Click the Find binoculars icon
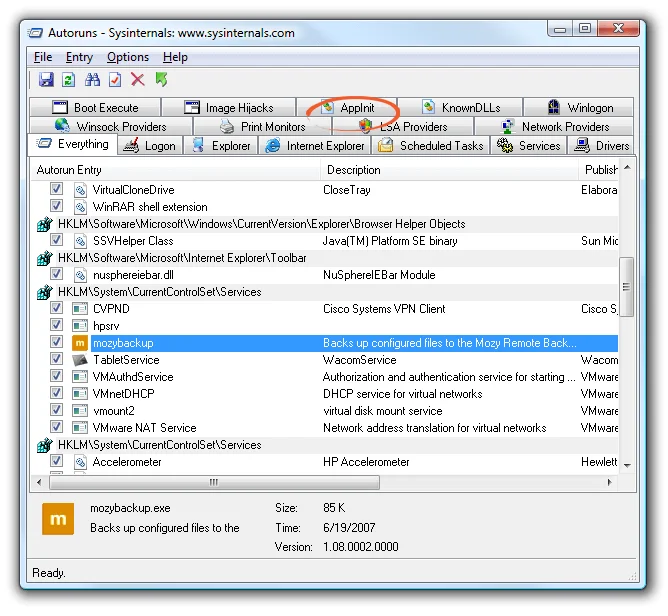The image size is (668, 616). 92,80
